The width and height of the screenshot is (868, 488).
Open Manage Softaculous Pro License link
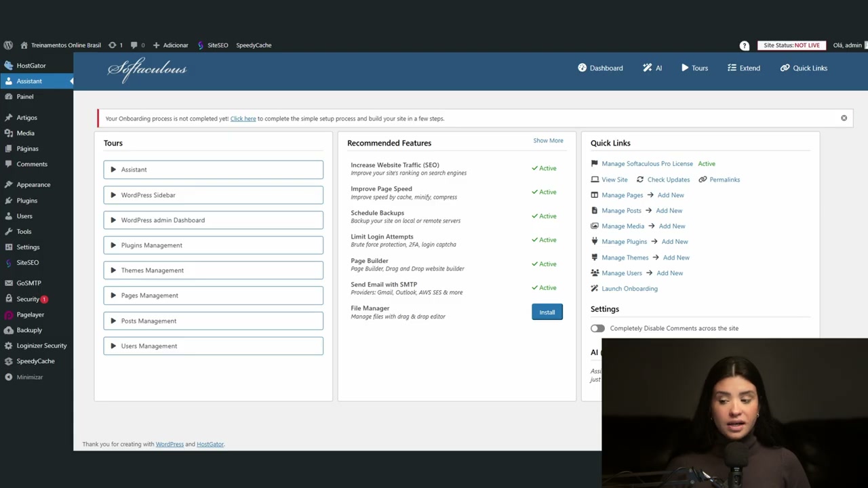(x=647, y=163)
